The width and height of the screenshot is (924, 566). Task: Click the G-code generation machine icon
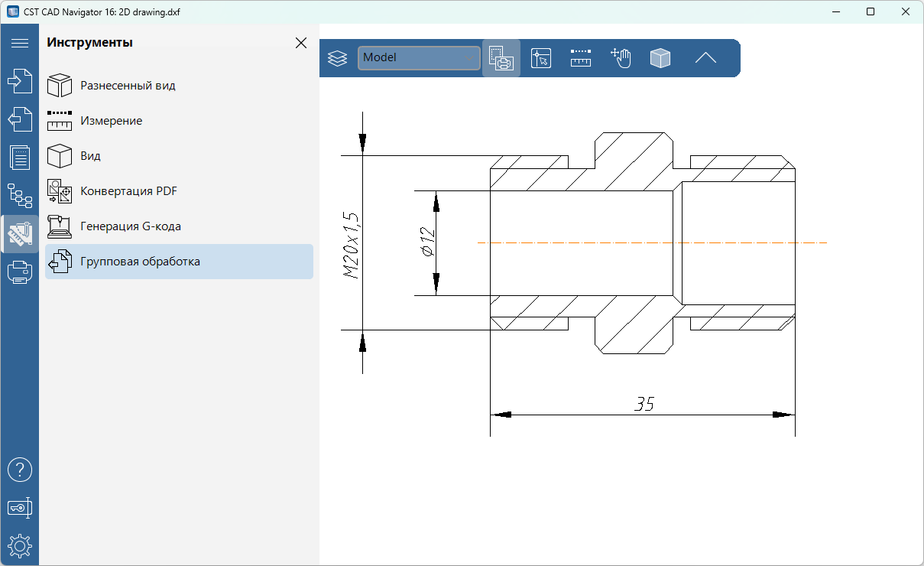click(x=60, y=226)
